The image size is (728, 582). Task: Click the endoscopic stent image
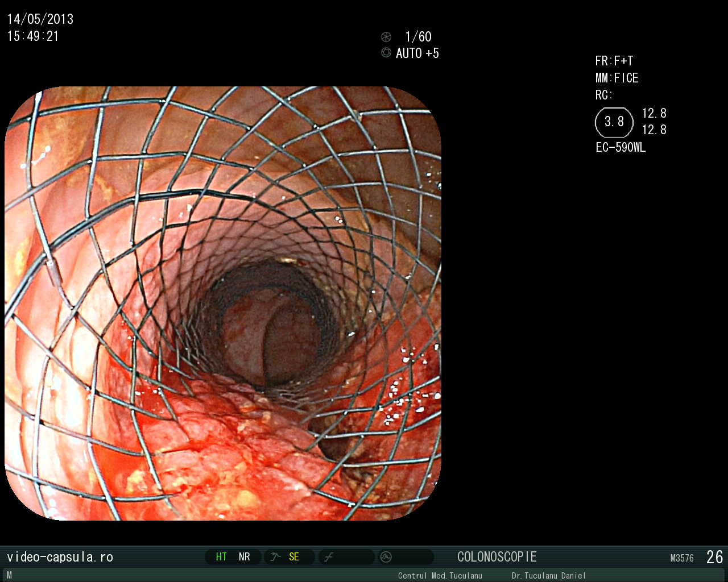(x=223, y=304)
